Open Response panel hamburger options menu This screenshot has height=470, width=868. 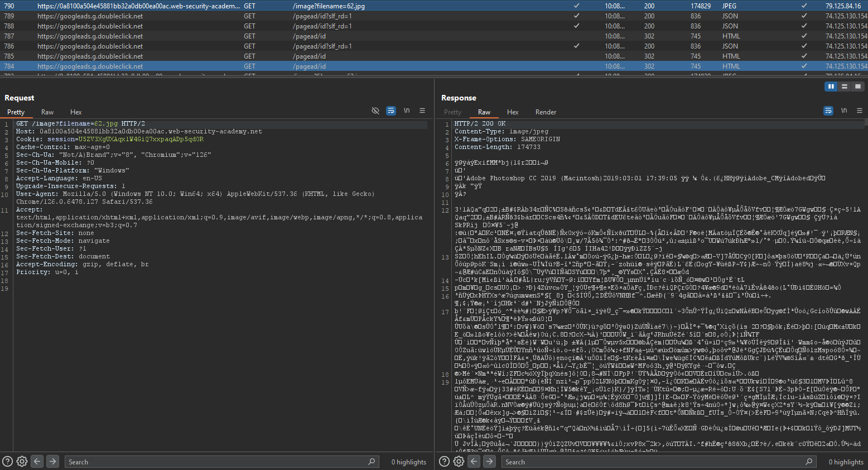860,111
